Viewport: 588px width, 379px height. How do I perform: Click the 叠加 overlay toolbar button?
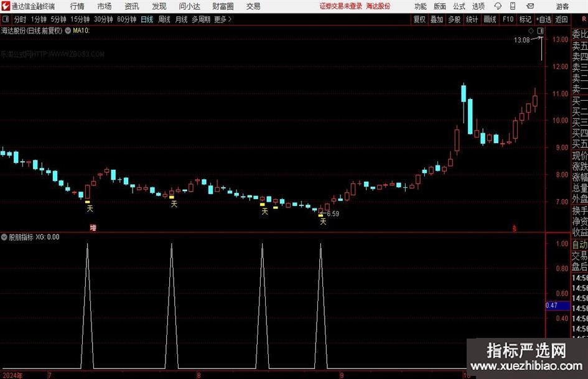(x=437, y=19)
